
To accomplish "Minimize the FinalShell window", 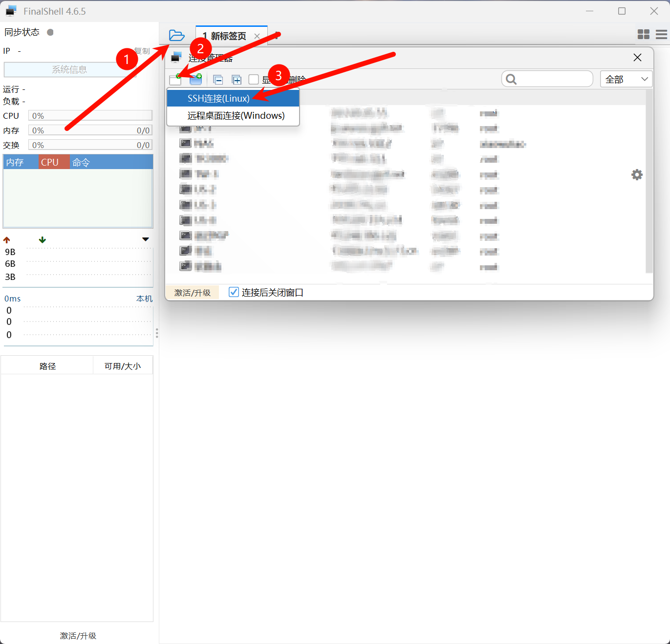I will (590, 11).
